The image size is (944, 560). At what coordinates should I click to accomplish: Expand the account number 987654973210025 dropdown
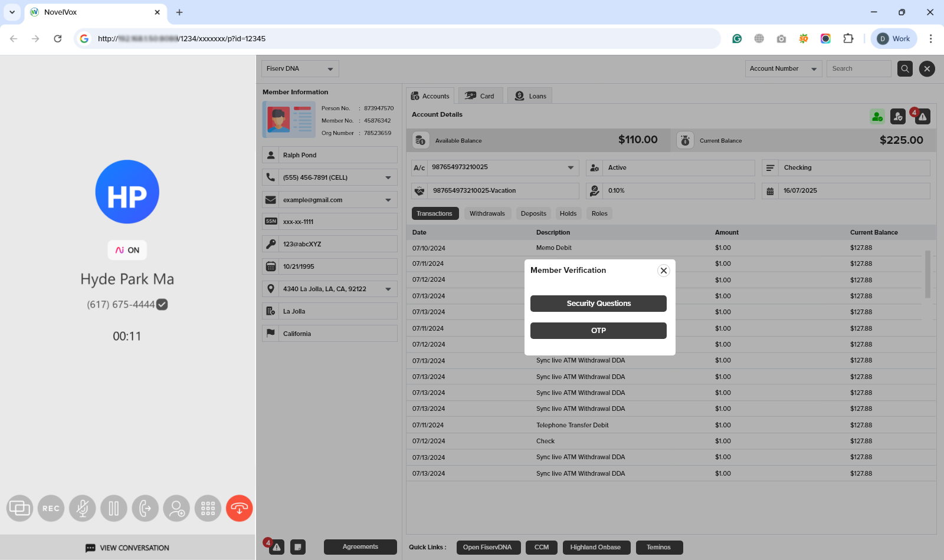[571, 167]
